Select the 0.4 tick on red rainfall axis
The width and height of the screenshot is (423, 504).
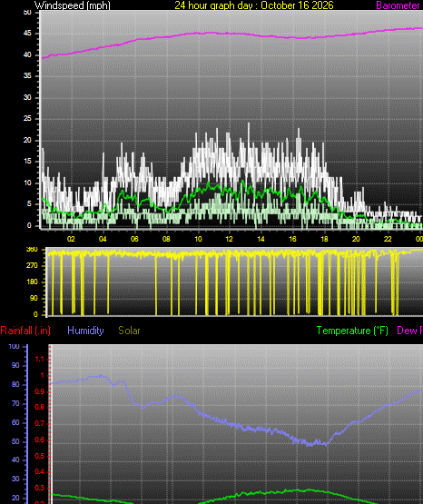coord(40,471)
